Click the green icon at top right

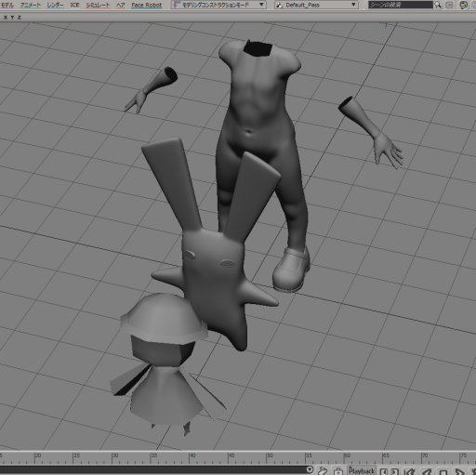point(464,5)
